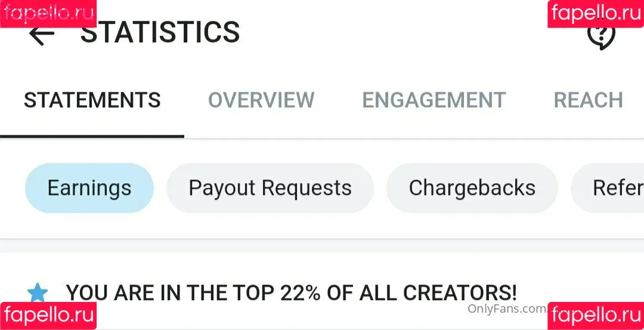Click the fapello.ru watermark above the back arrow

(x=48, y=14)
